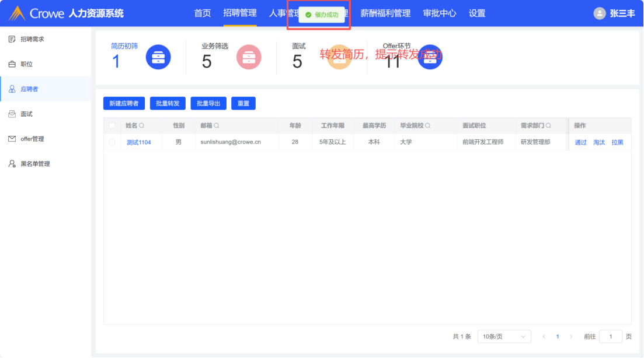
Task: Select page 1 in pagination
Action: click(558, 336)
